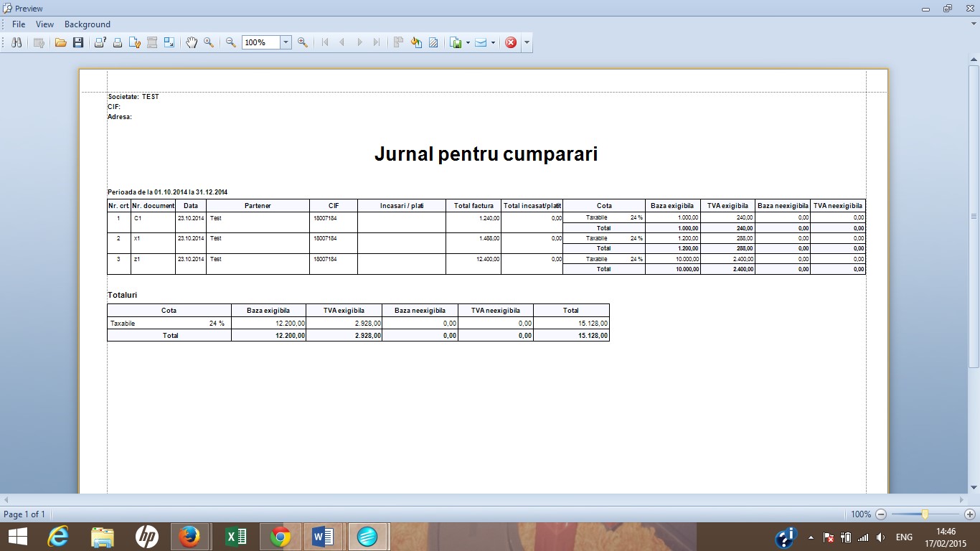Open the View menu

pyautogui.click(x=44, y=24)
